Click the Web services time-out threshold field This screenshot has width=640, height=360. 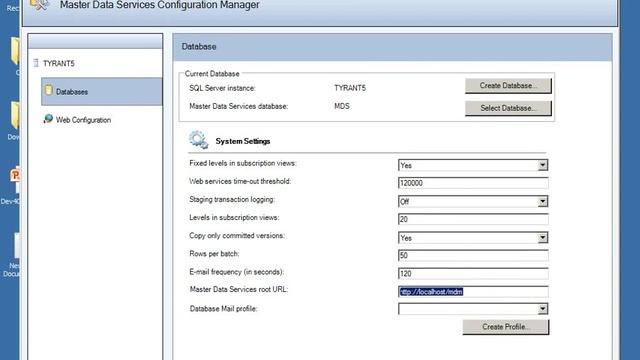(473, 183)
